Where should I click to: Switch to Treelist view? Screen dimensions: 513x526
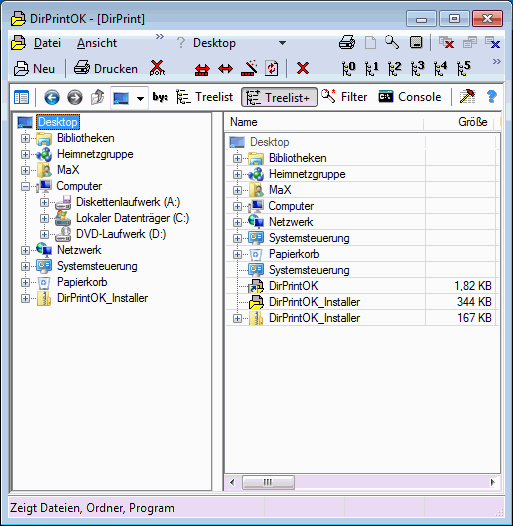pyautogui.click(x=204, y=97)
